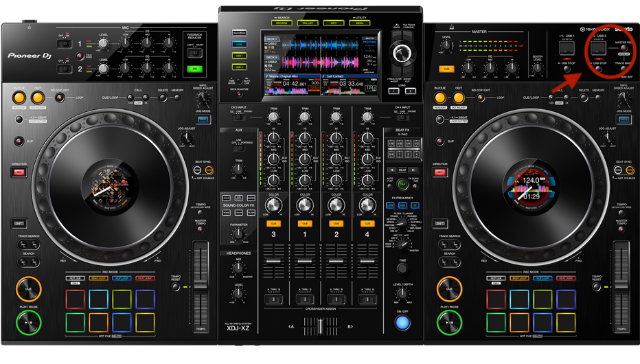This screenshot has height=364, width=640.
Task: Toggle the left deck REV direction button
Action: tap(19, 172)
